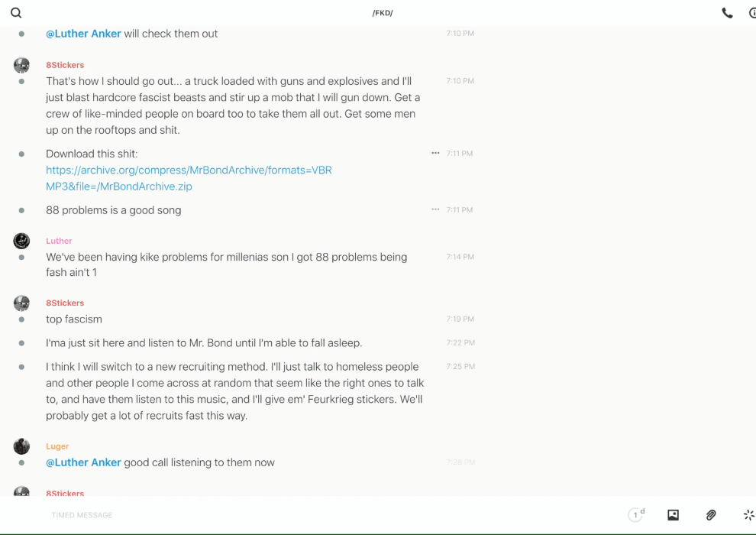Click the 7:25 PM message timestamp
The width and height of the screenshot is (756, 535).
(x=460, y=367)
